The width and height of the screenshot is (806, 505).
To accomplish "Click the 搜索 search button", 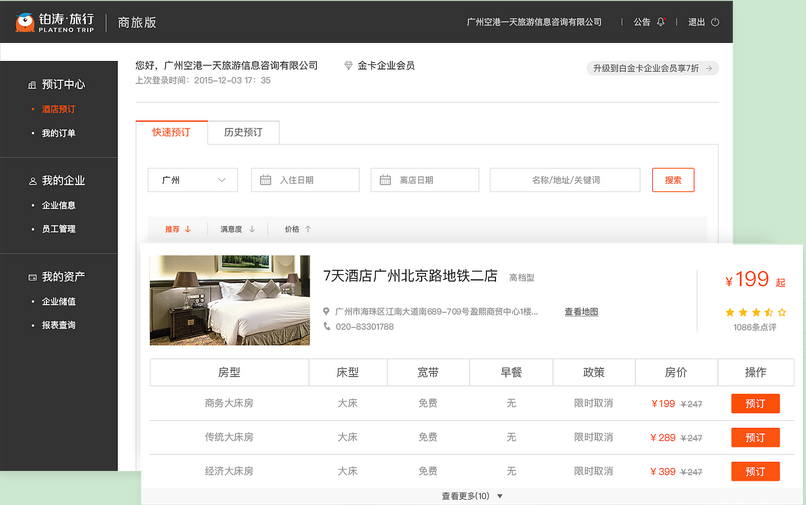I will [x=673, y=180].
